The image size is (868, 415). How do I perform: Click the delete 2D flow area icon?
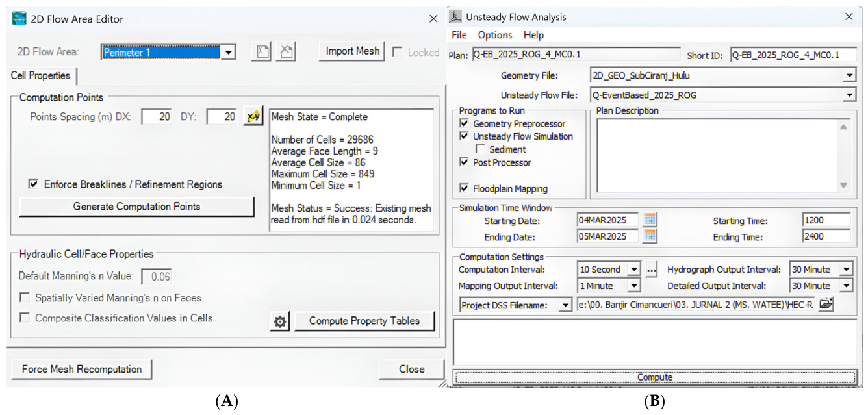(x=287, y=52)
